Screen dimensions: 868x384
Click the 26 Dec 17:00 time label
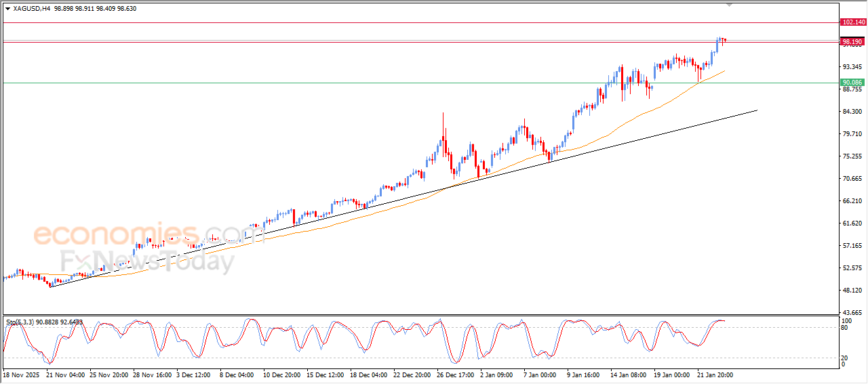tap(457, 375)
